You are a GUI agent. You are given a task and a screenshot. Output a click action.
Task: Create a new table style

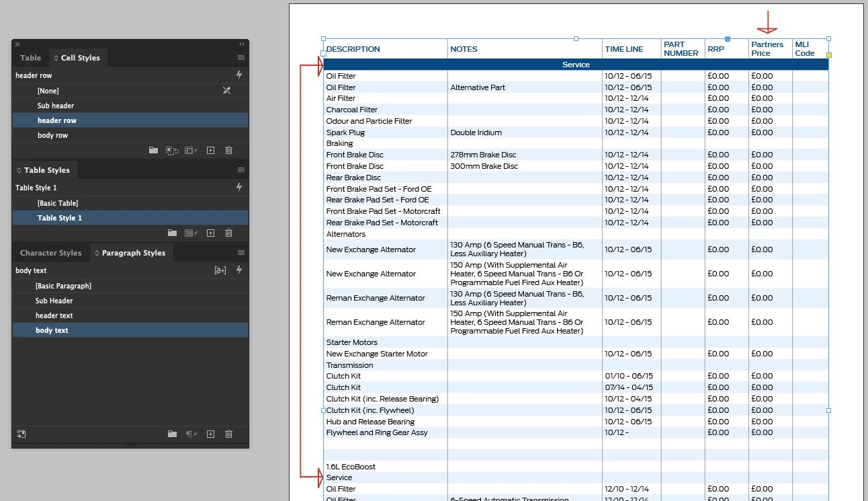point(210,233)
